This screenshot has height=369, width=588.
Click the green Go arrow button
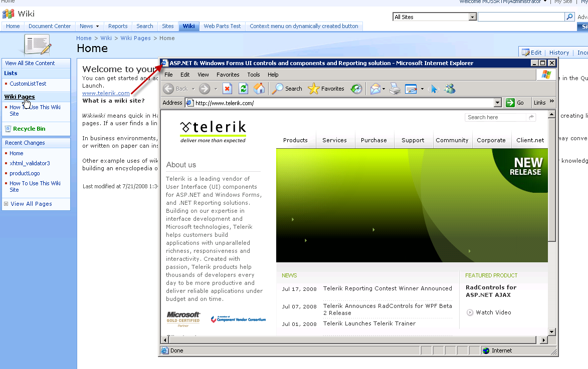(x=510, y=103)
